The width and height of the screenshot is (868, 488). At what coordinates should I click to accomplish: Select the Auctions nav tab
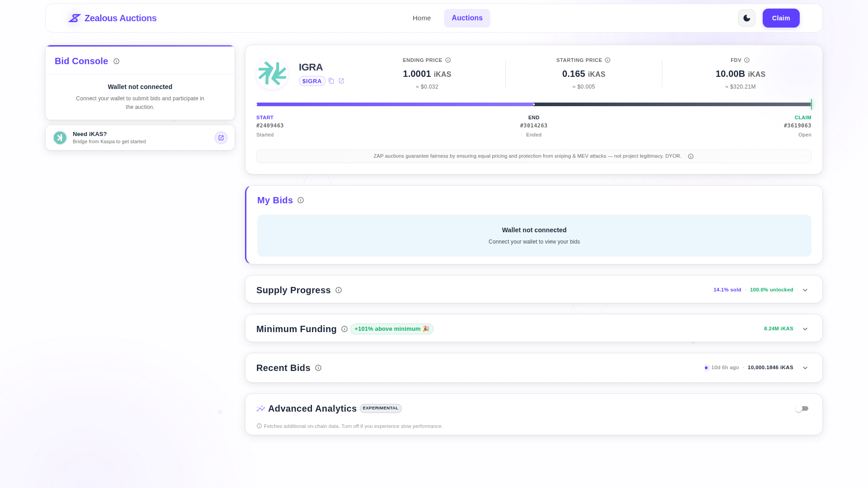467,18
